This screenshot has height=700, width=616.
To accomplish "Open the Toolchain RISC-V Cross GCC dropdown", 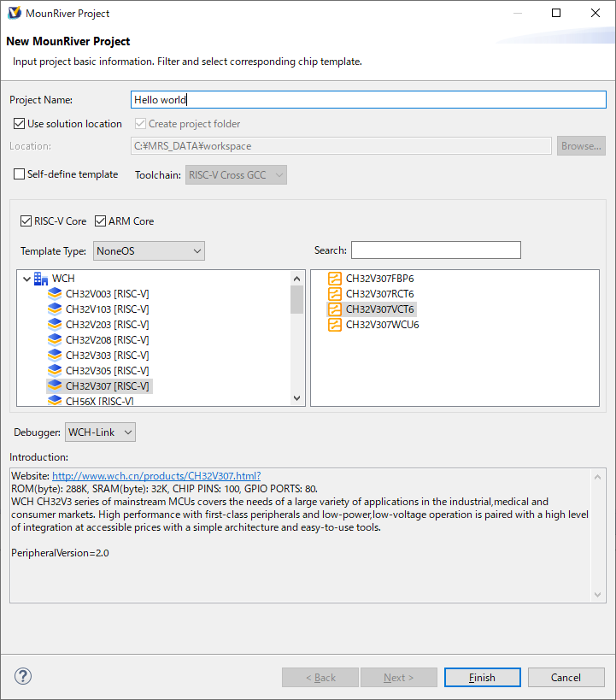I will tap(236, 175).
